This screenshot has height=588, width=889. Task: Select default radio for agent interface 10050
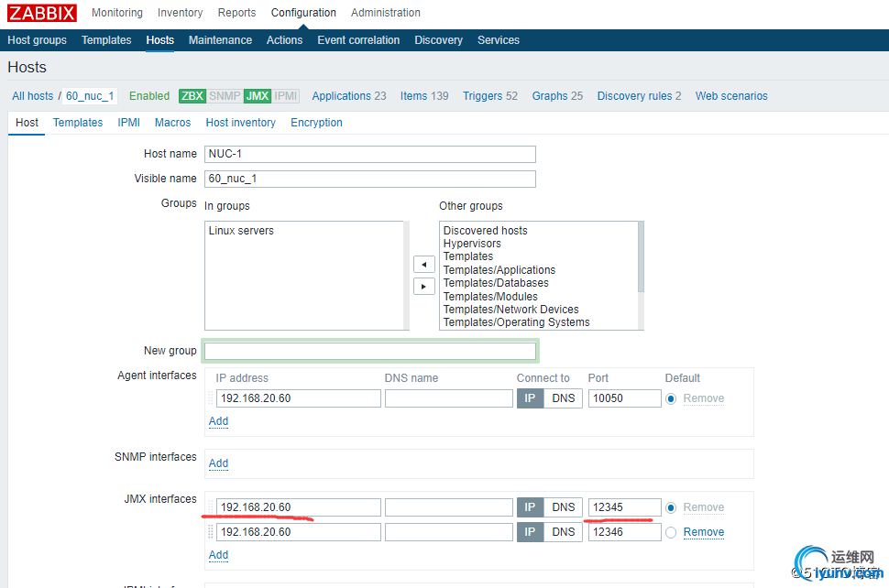pos(671,398)
